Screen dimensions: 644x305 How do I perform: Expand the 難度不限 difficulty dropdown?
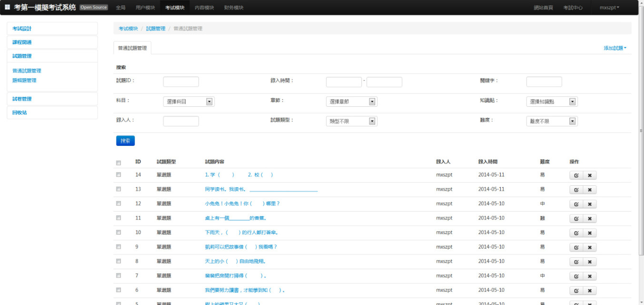point(552,122)
